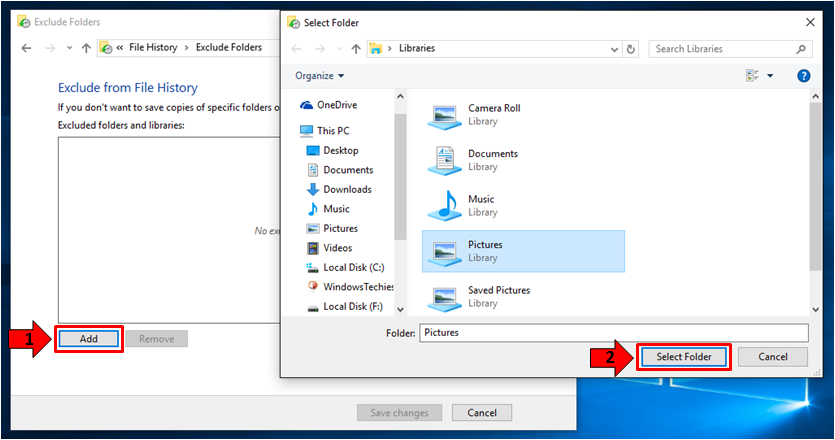
Task: Click up arrow in Exclude Folders window
Action: 86,48
